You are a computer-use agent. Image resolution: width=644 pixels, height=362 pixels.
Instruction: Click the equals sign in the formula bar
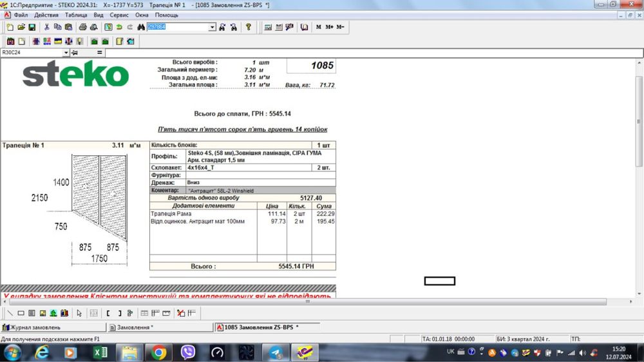pos(99,53)
